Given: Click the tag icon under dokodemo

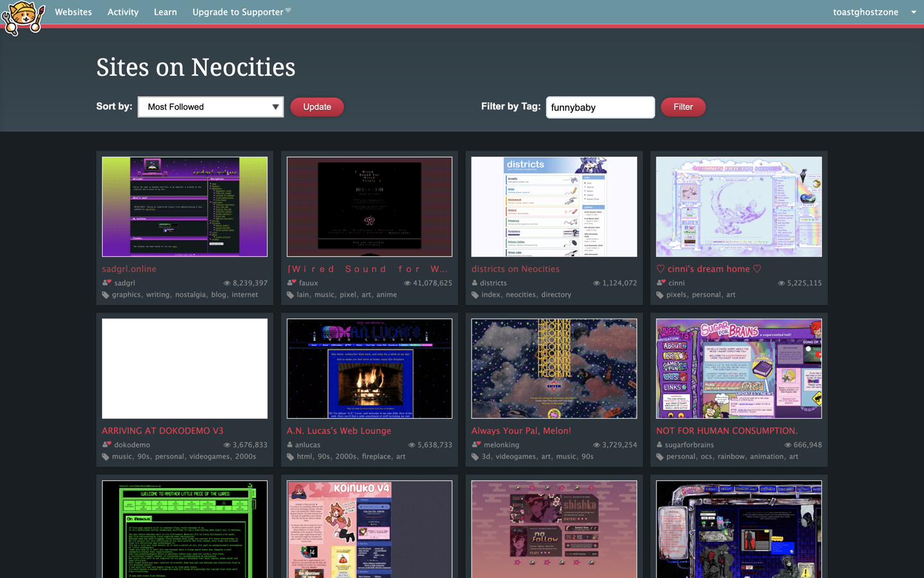Looking at the screenshot, I should tap(105, 457).
